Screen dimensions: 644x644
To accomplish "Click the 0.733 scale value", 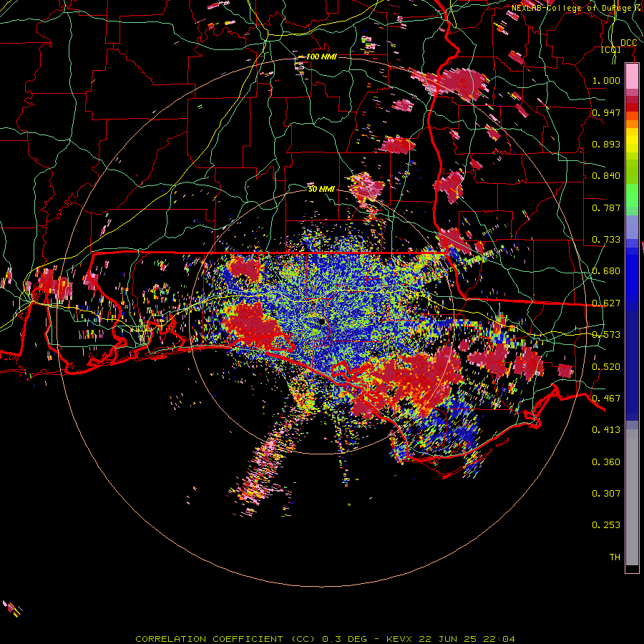I will pos(606,240).
